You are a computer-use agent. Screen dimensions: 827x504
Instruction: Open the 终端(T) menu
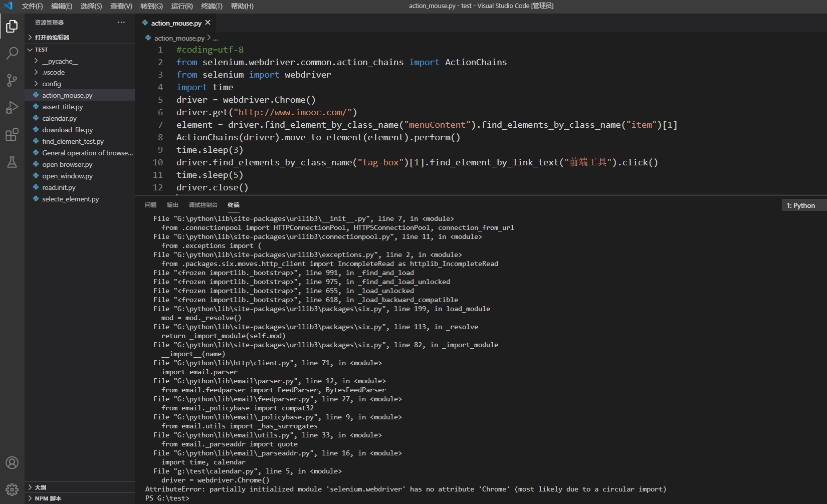(x=212, y=6)
